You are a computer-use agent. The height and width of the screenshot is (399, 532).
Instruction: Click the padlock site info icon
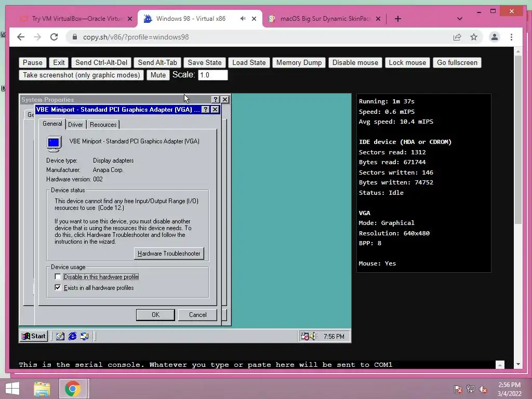[75, 37]
